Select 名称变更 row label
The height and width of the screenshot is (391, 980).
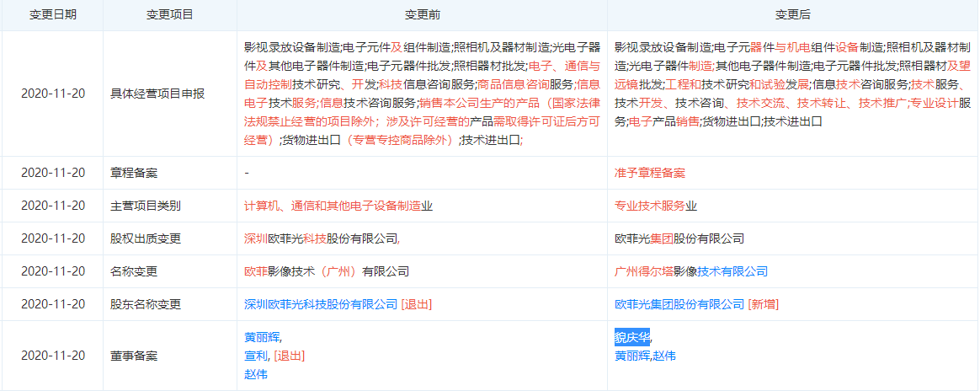pos(134,271)
